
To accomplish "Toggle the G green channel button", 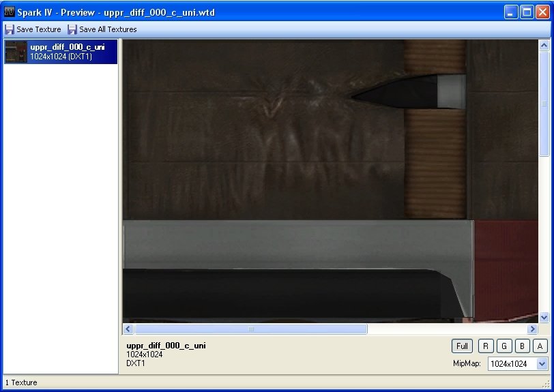I will (504, 346).
